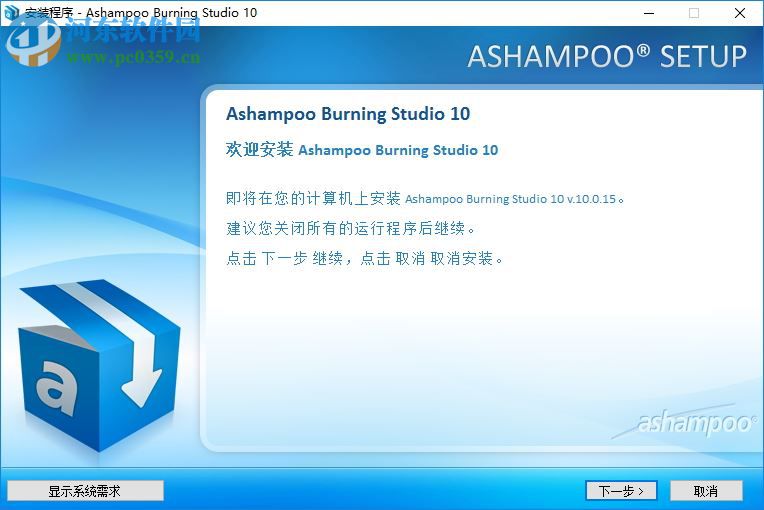Click the 建议您关闭所有的运行程序后继续 line

pyautogui.click(x=350, y=228)
